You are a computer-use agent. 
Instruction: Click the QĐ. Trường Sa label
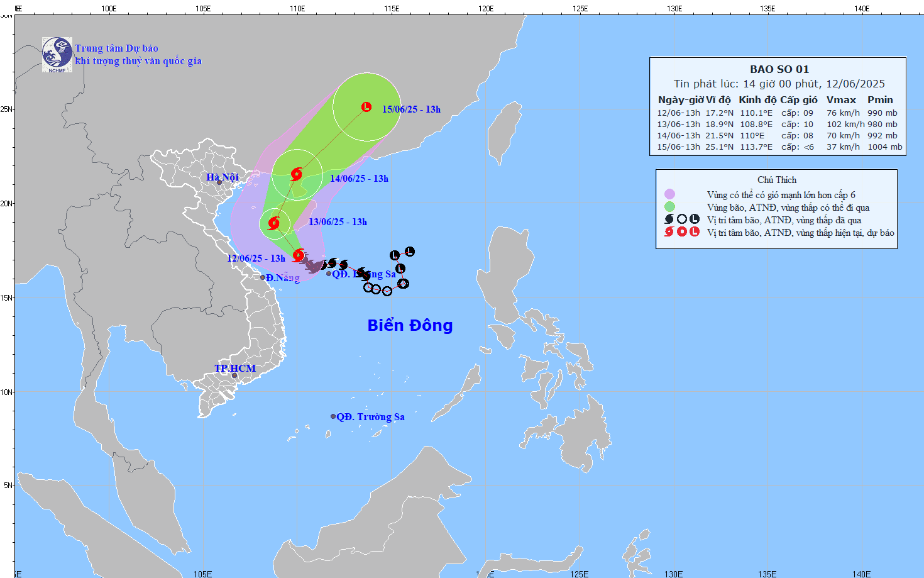[x=370, y=416]
